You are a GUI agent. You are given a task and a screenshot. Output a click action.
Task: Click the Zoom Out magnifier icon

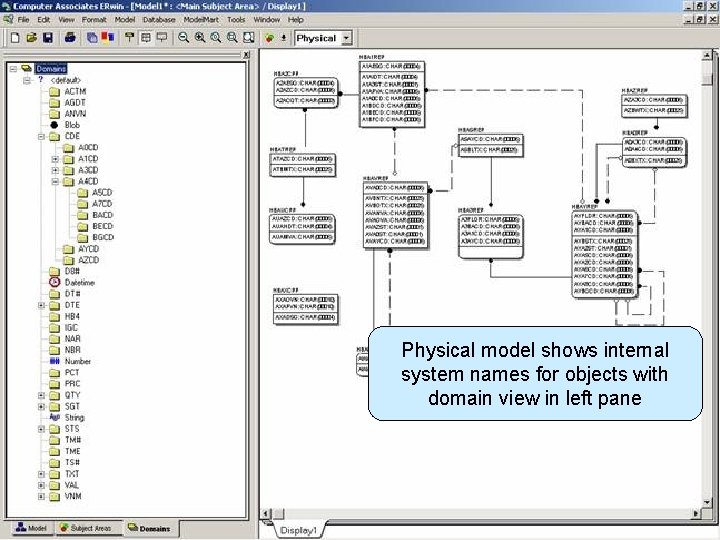183,38
